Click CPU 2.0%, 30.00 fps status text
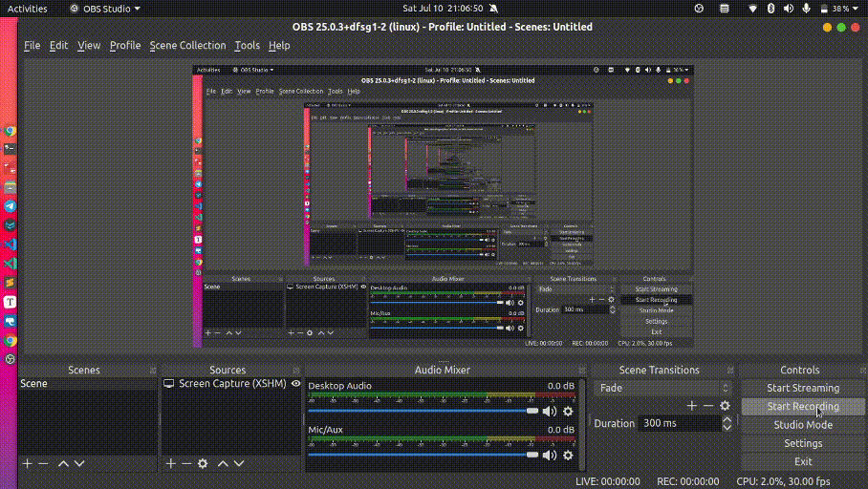The width and height of the screenshot is (868, 489). (x=783, y=481)
